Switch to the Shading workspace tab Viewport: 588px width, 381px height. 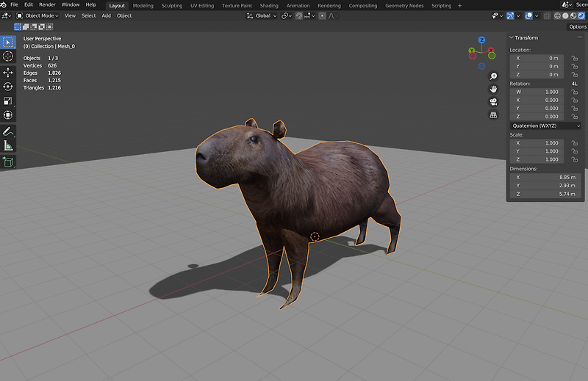pos(269,6)
